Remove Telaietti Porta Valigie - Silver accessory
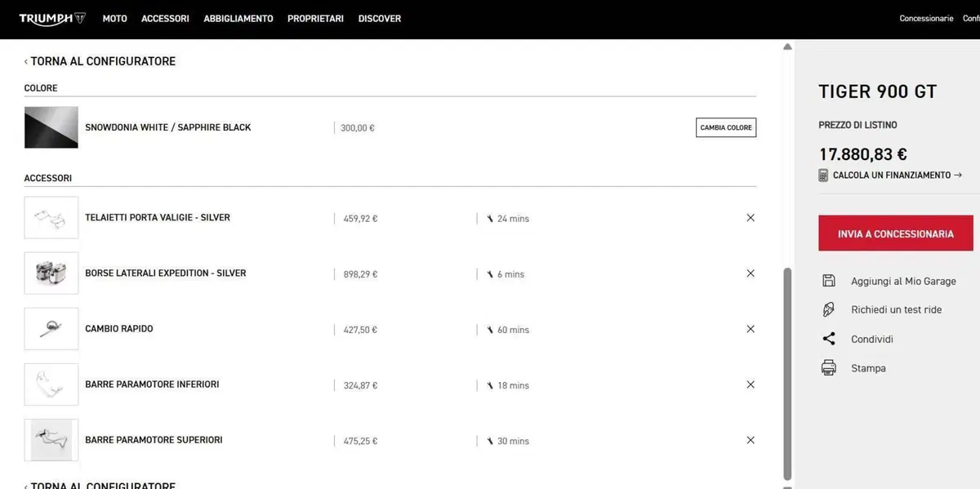The height and width of the screenshot is (489, 980). tap(751, 218)
